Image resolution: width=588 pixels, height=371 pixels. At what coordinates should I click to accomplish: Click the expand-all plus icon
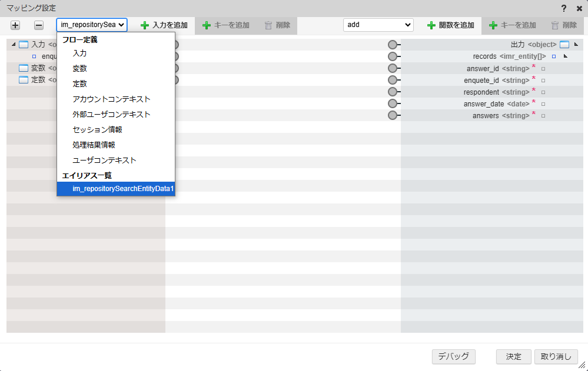[x=15, y=25]
